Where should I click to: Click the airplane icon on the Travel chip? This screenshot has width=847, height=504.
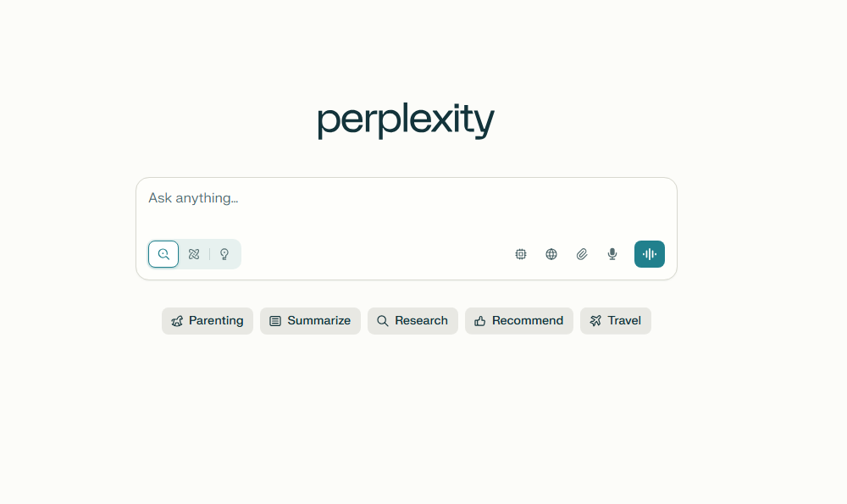coord(595,321)
